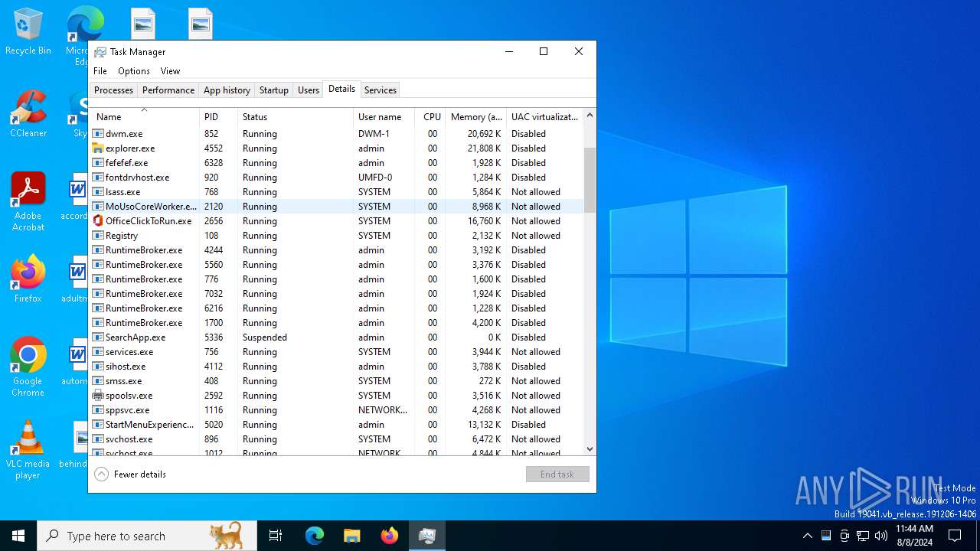Sort by the Status column header
The width and height of the screenshot is (980, 551).
tap(296, 117)
